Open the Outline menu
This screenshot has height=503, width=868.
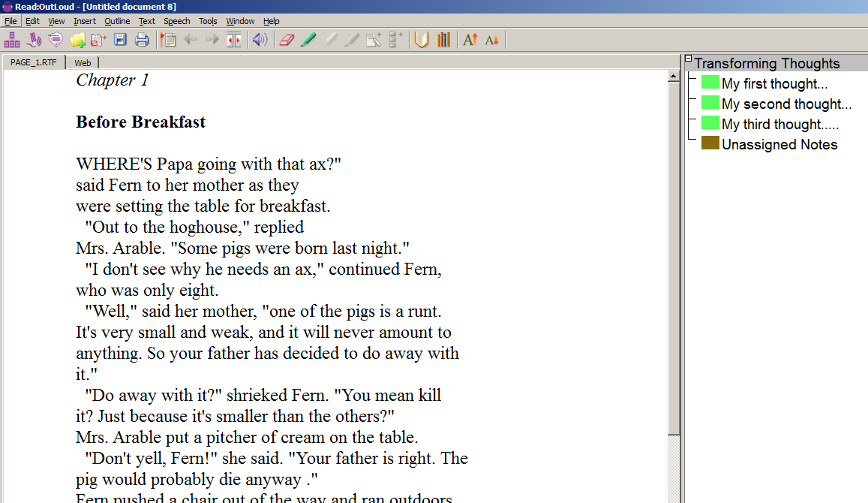click(117, 21)
